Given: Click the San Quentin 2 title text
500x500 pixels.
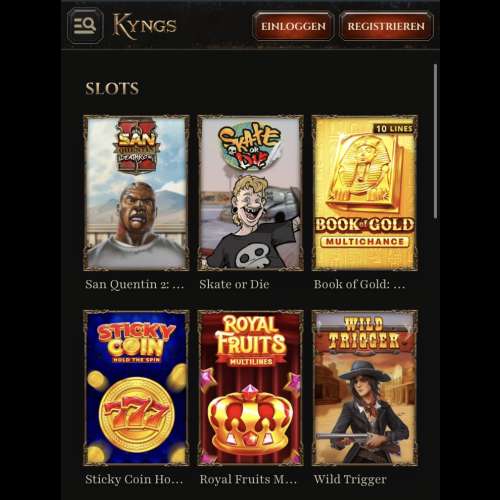Looking at the screenshot, I should coord(134,284).
